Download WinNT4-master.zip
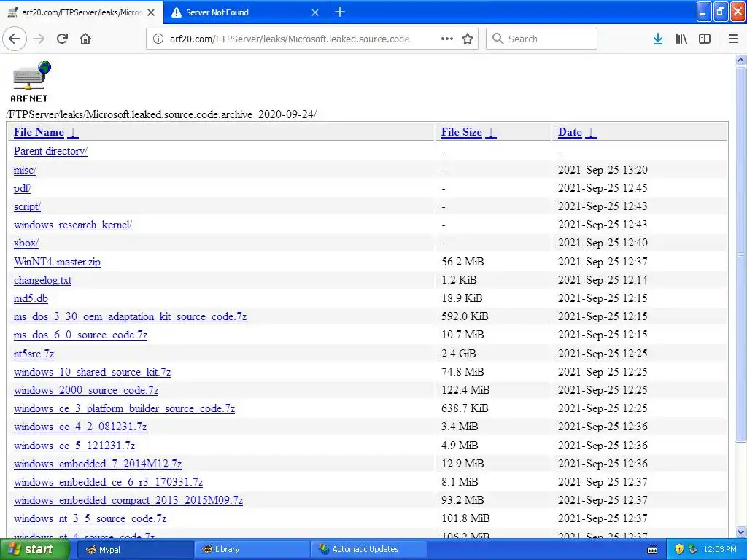747x560 pixels. (57, 262)
